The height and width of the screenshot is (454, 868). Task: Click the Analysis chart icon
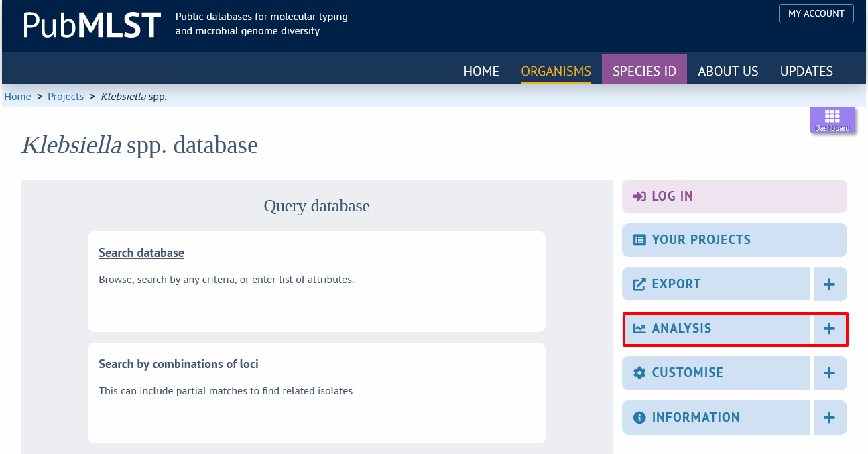(639, 329)
